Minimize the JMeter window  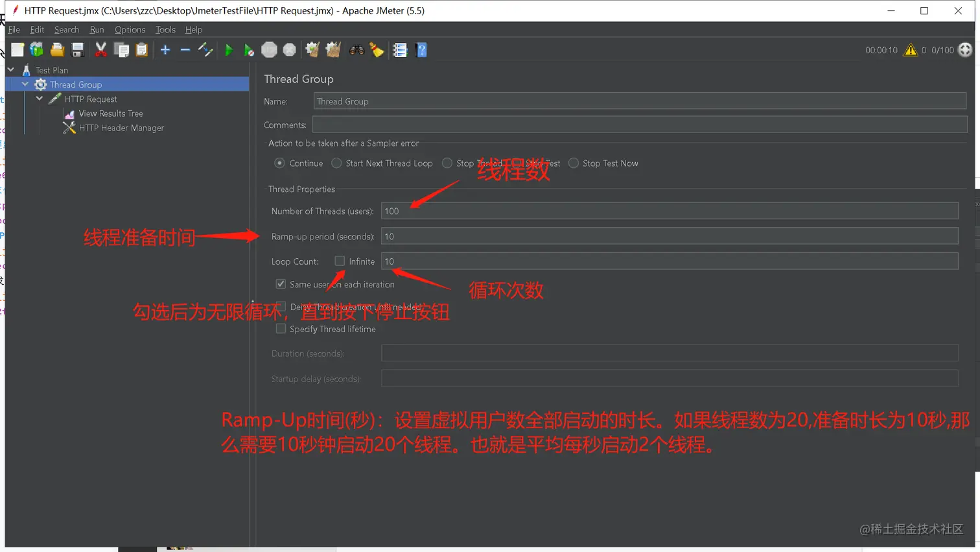(891, 10)
